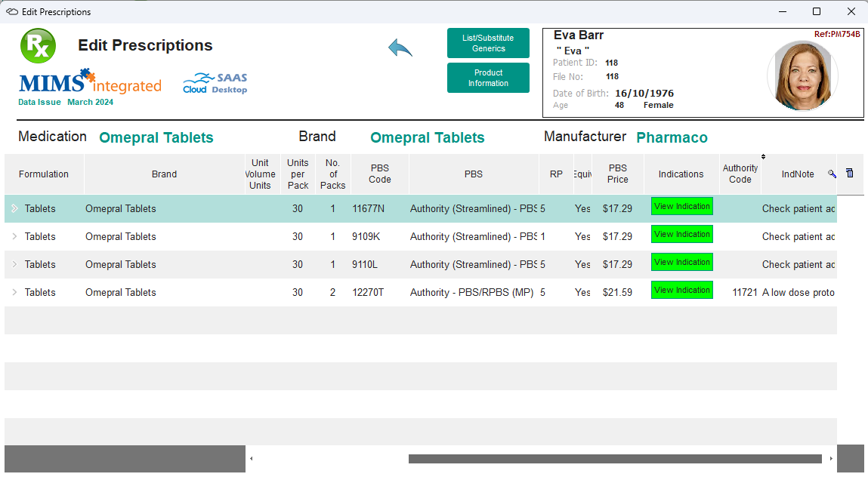The image size is (868, 477).
Task: Click the green Rx logo icon
Action: [x=39, y=45]
